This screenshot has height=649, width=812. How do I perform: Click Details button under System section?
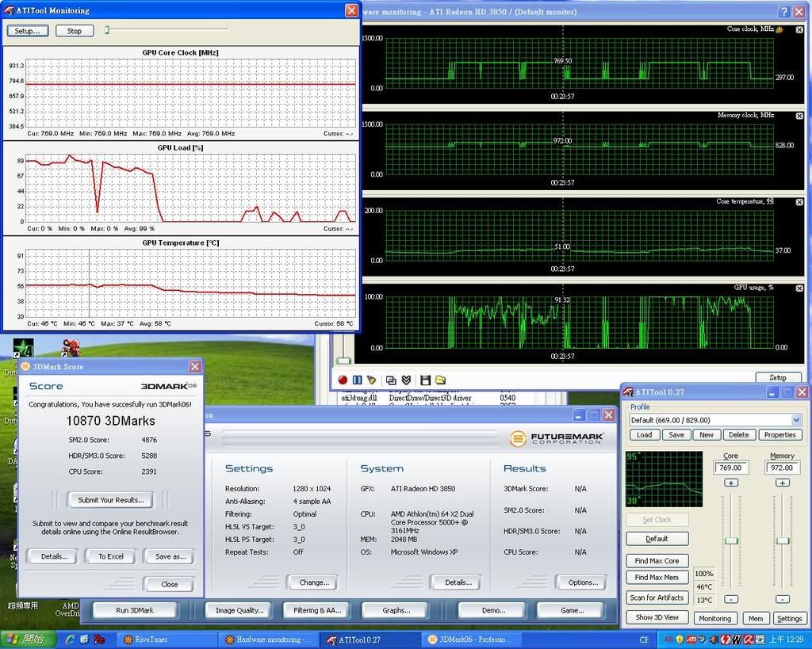tap(458, 582)
